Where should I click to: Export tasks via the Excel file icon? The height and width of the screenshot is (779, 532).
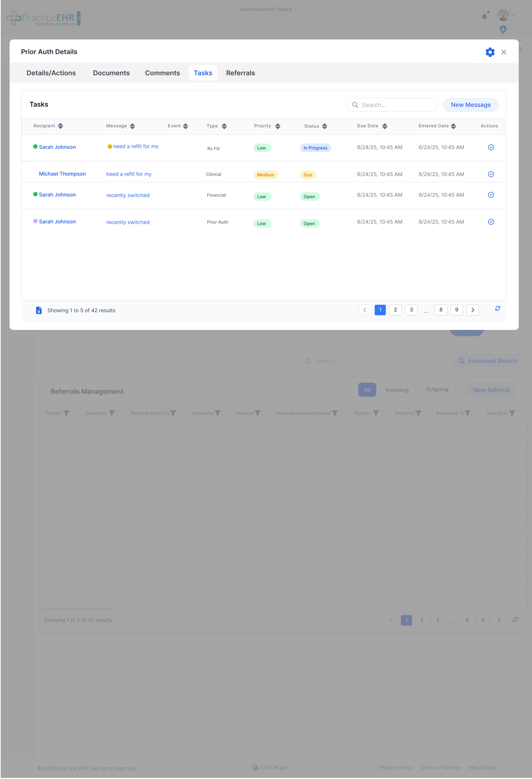click(x=39, y=310)
